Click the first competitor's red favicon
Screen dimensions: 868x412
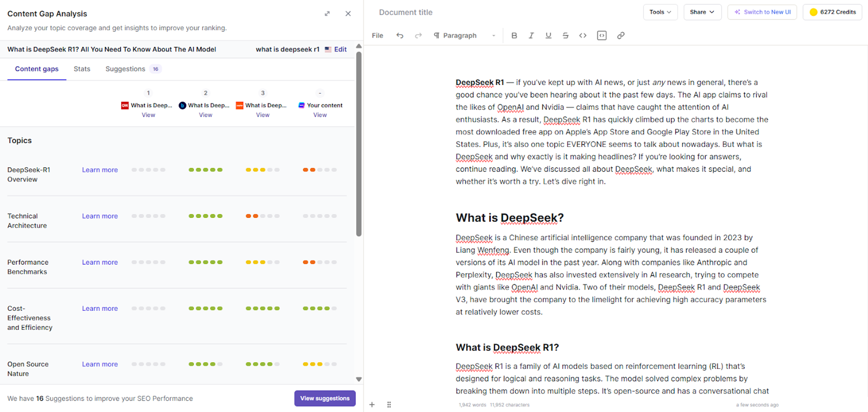[x=125, y=105]
